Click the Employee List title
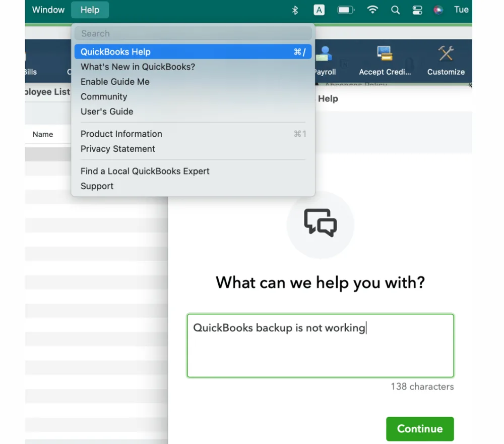Screen dimensions: 504x444 47,92
